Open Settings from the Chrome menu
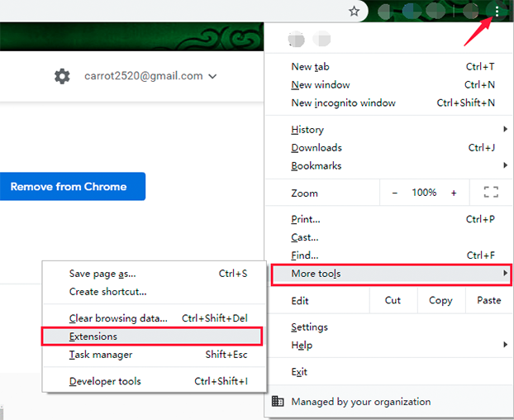514x420 pixels. (x=388, y=327)
